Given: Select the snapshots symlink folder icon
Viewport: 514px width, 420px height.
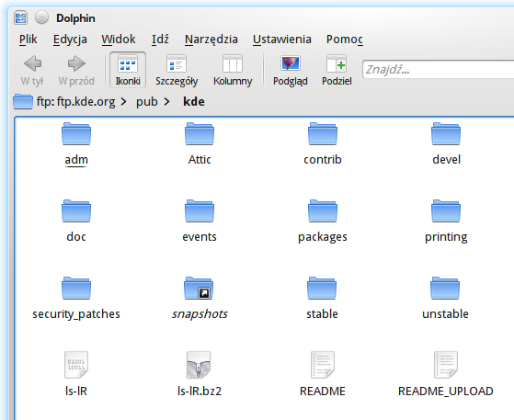Looking at the screenshot, I should (199, 289).
